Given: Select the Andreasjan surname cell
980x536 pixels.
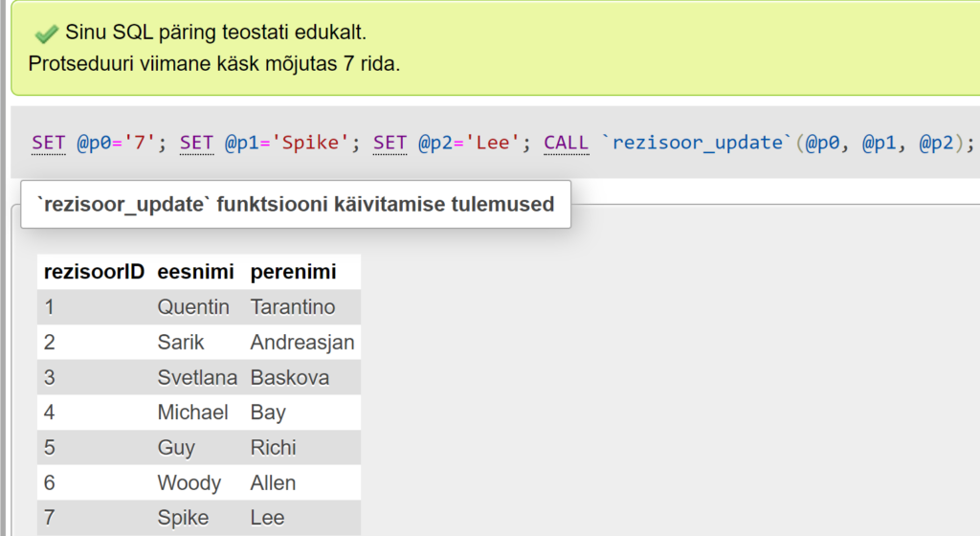Looking at the screenshot, I should (x=302, y=343).
